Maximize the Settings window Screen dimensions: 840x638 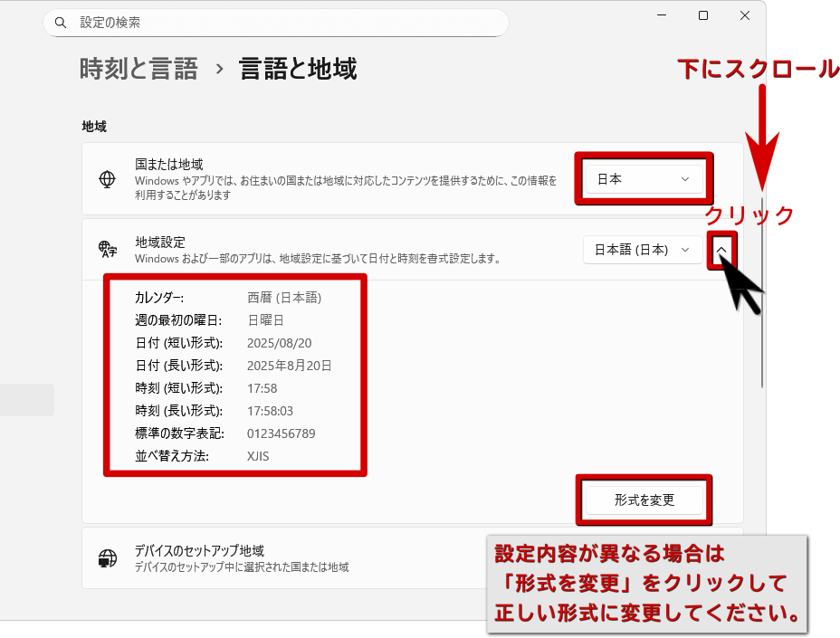click(702, 15)
